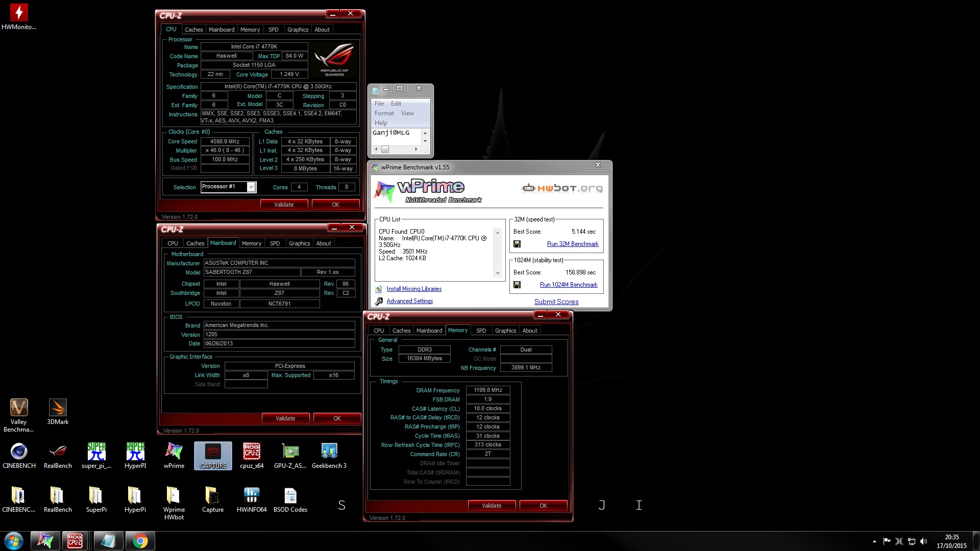Click OK in Memory window

543,506
